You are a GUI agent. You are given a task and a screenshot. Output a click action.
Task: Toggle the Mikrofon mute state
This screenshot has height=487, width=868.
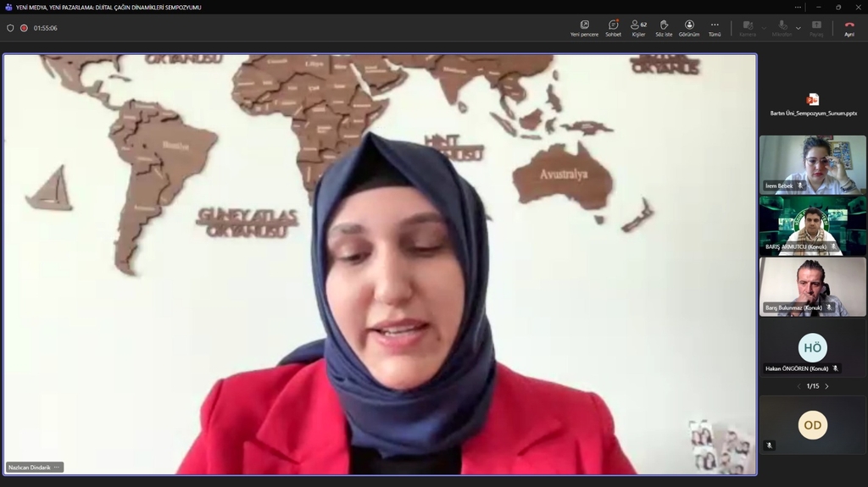click(781, 28)
